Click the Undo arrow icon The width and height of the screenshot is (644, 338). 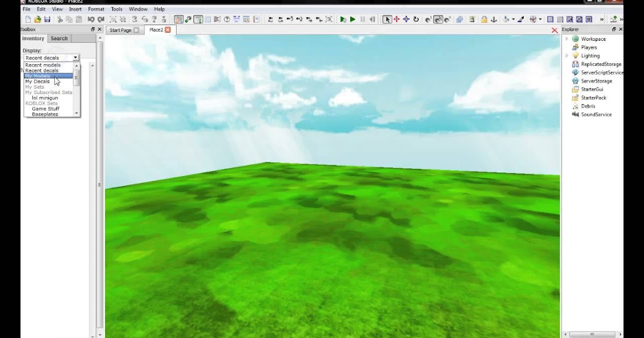tap(91, 19)
